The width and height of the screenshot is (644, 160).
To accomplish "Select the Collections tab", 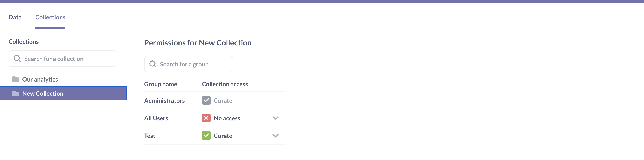I will (50, 17).
